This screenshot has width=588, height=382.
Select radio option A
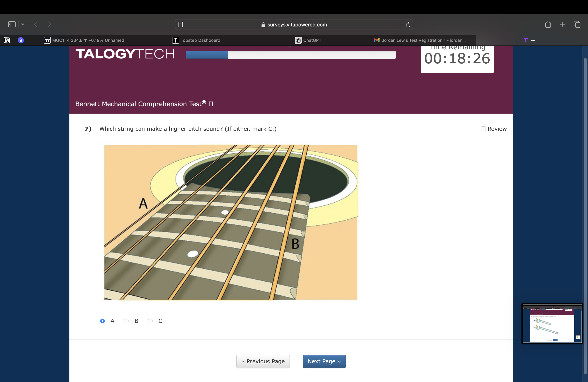click(102, 321)
